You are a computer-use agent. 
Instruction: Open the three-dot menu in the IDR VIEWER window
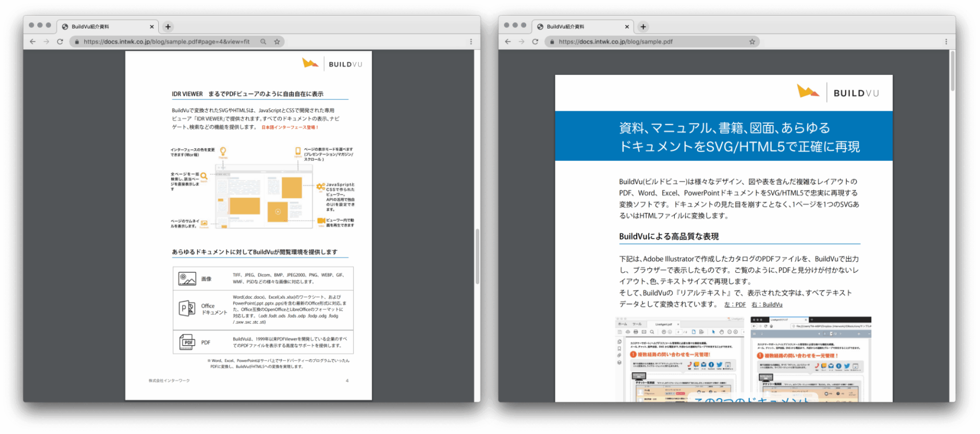[x=471, y=42]
